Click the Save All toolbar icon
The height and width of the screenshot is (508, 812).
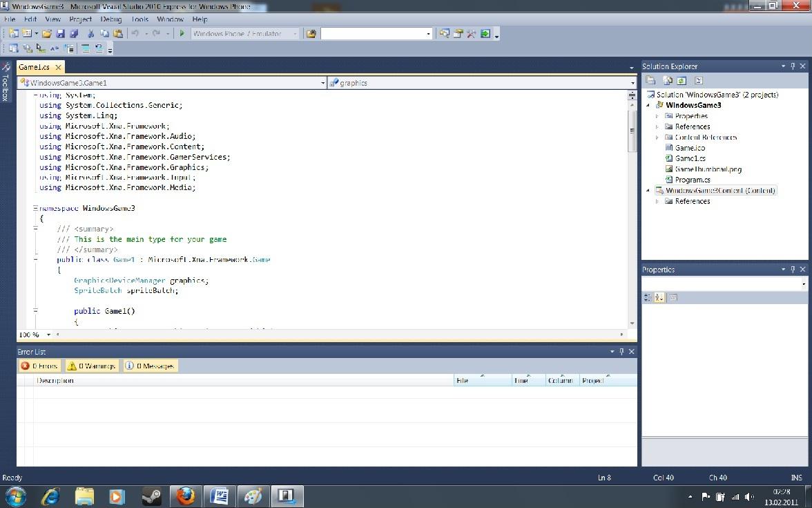(74, 33)
